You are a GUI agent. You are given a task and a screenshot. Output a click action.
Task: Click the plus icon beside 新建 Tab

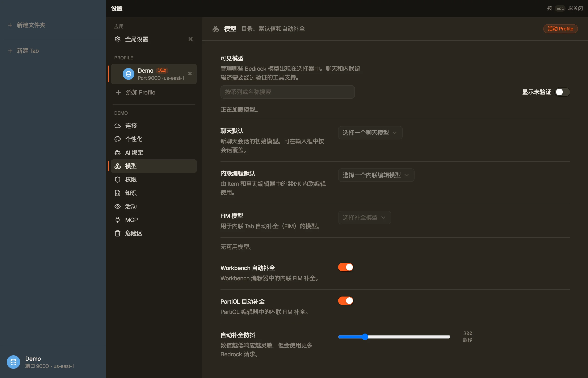point(10,51)
